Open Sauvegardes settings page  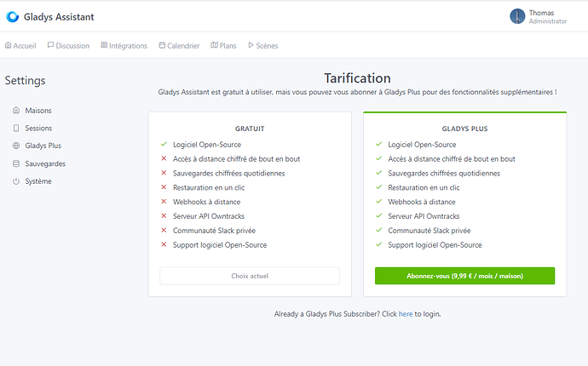(x=45, y=163)
